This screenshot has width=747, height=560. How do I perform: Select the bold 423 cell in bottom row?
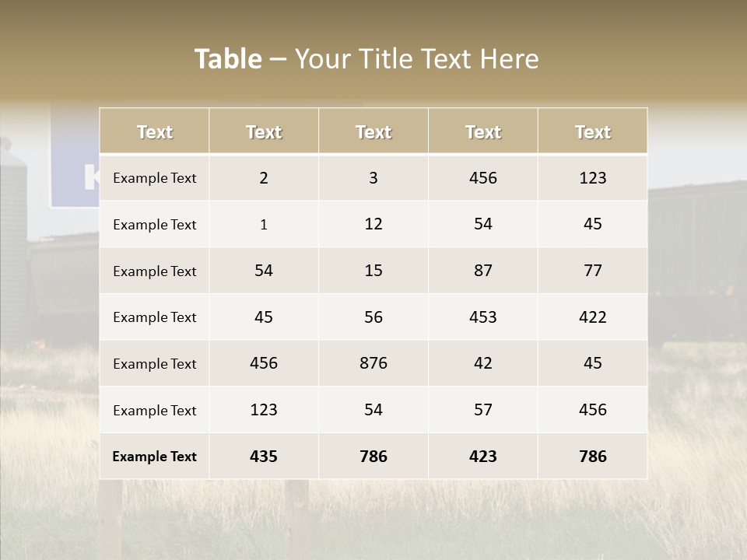point(483,457)
